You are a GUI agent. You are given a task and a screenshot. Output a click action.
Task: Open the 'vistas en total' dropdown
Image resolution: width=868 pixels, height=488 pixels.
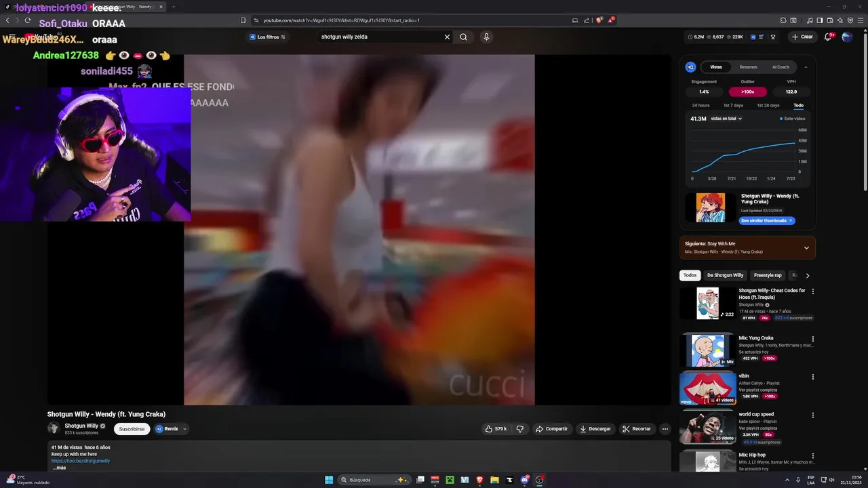(x=726, y=119)
